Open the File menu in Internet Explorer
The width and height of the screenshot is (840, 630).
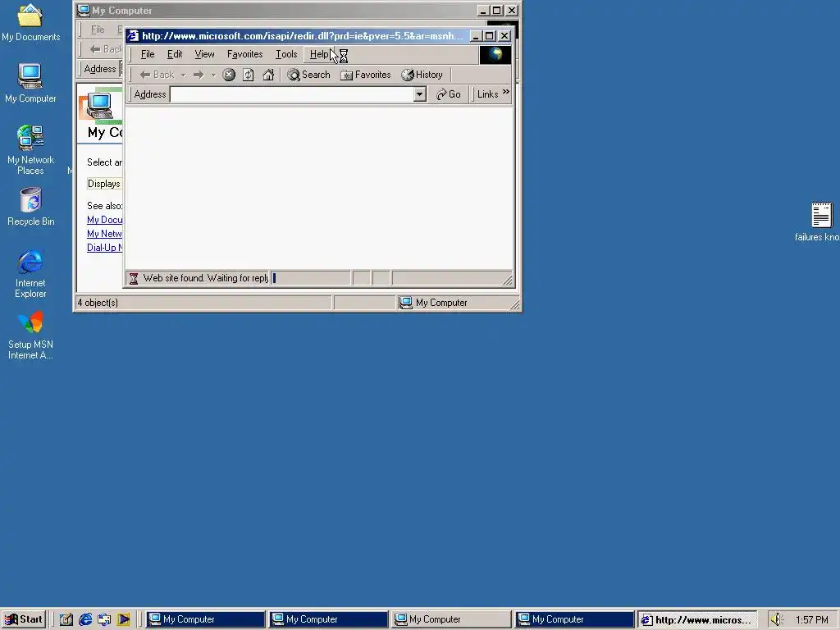pyautogui.click(x=148, y=54)
